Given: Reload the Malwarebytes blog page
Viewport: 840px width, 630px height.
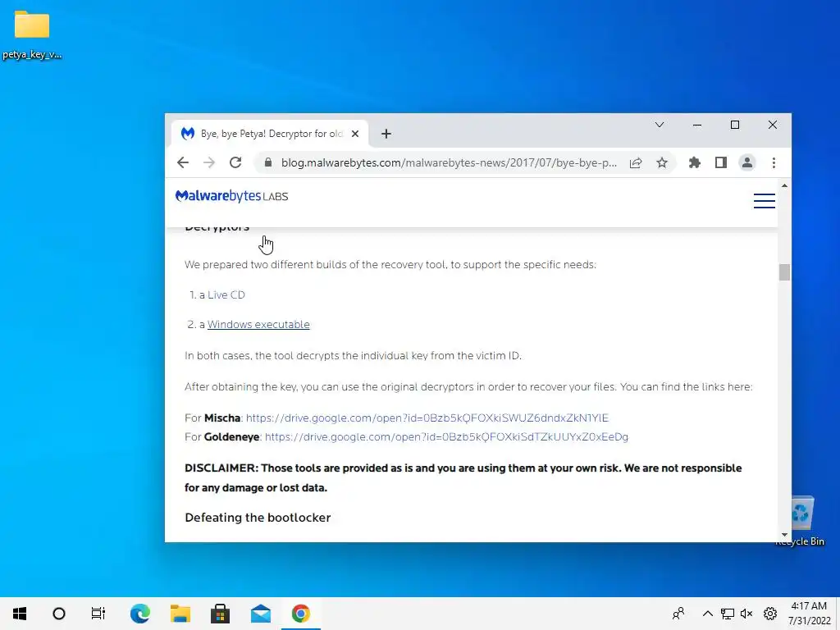Looking at the screenshot, I should [235, 162].
